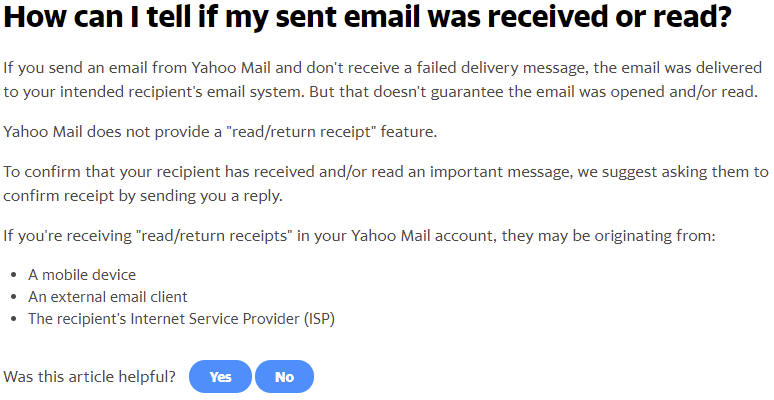Click the bullet before 'An external email client'
The width and height of the screenshot is (774, 400).
click(x=14, y=297)
